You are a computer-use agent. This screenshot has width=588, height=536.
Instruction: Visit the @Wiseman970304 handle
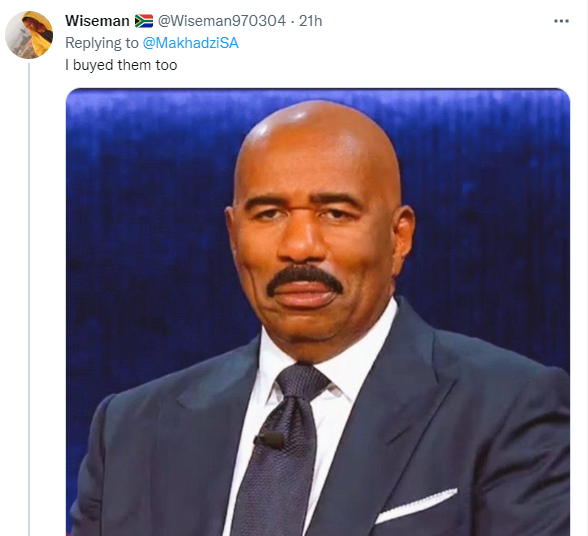(222, 21)
